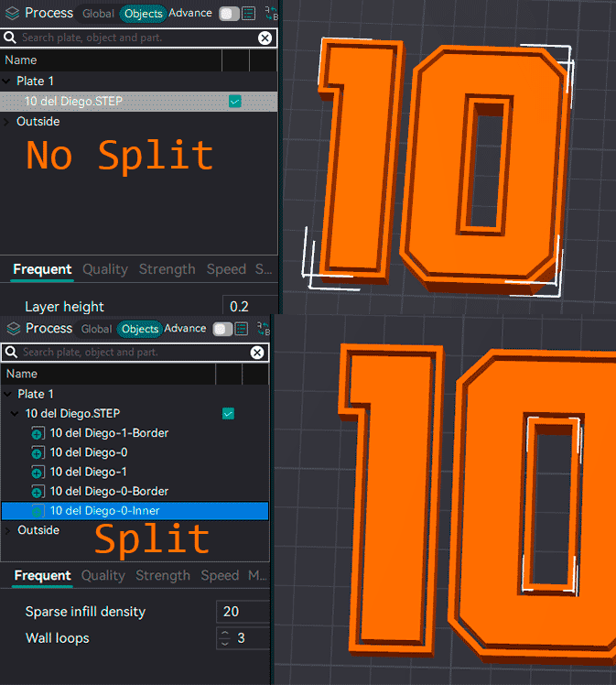Click the part icon beside 10 del Diego-0-Border
The height and width of the screenshot is (685, 616).
pyautogui.click(x=38, y=492)
